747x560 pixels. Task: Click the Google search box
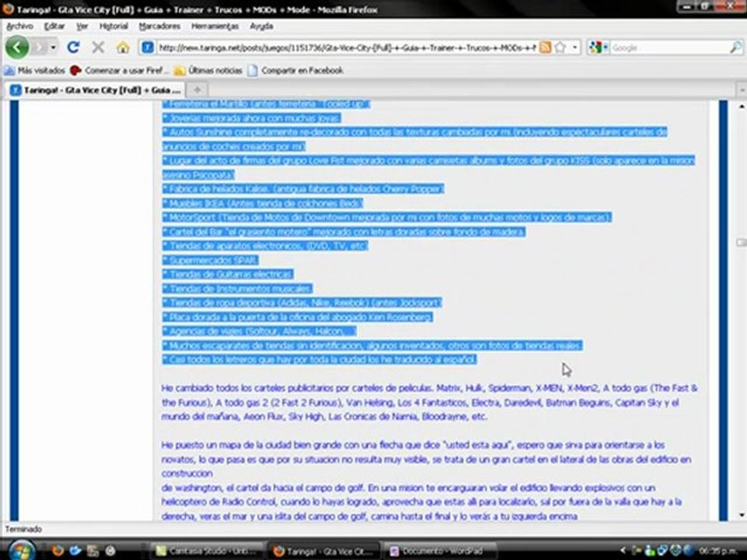click(669, 47)
